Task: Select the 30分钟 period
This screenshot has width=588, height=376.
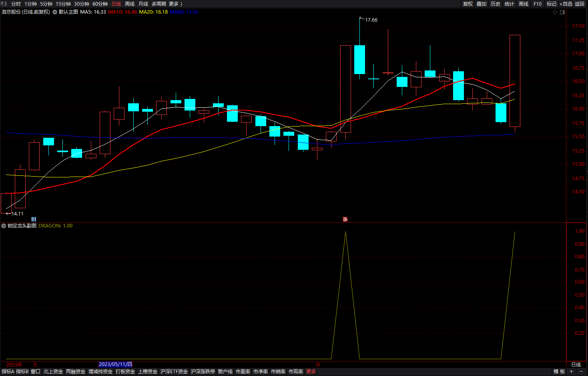Action: point(82,4)
